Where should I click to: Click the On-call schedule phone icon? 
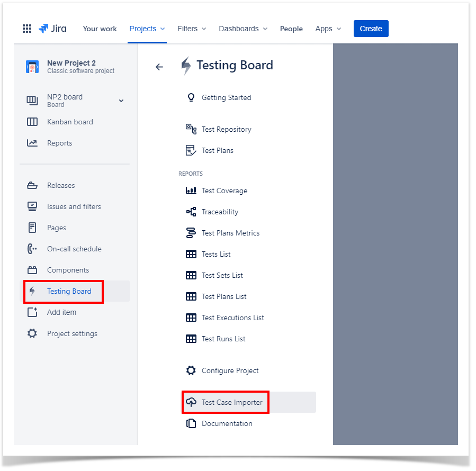point(32,249)
